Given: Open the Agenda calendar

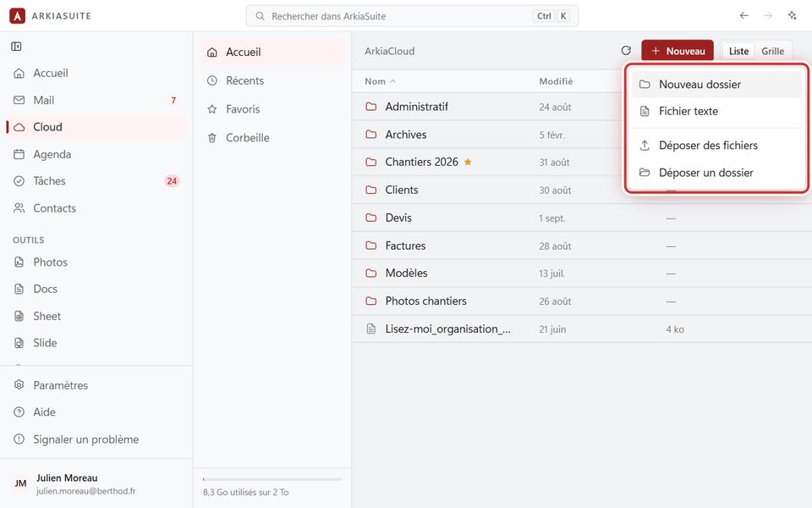Looking at the screenshot, I should click(x=96, y=154).
